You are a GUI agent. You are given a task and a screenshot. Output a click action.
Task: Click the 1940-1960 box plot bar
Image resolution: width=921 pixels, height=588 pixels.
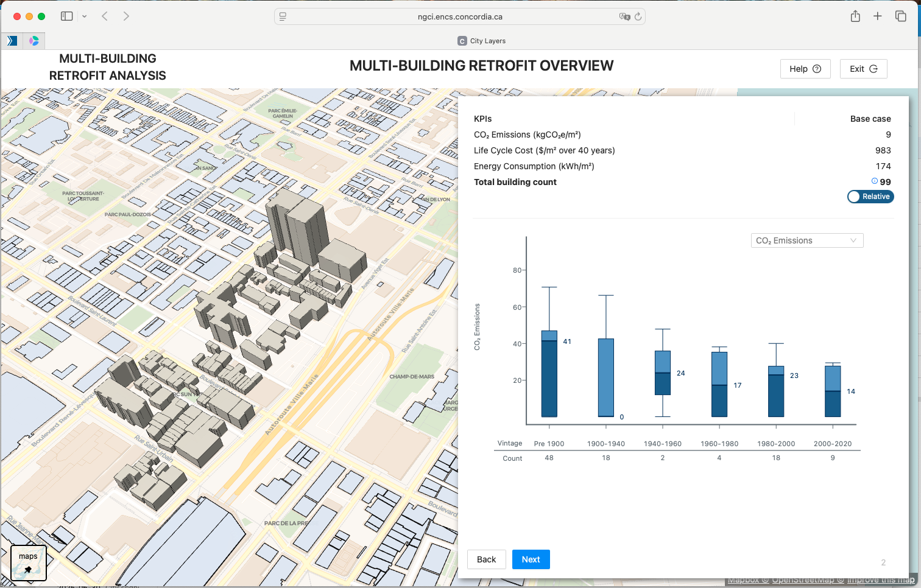663,373
